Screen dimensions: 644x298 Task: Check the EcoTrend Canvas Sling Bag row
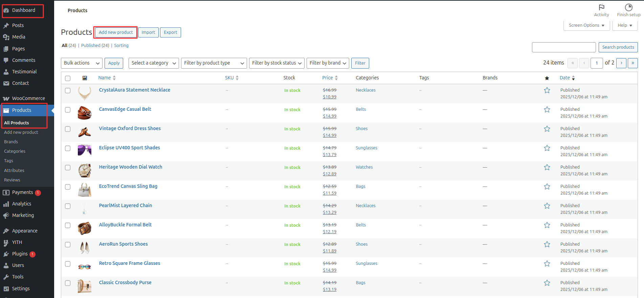point(68,187)
